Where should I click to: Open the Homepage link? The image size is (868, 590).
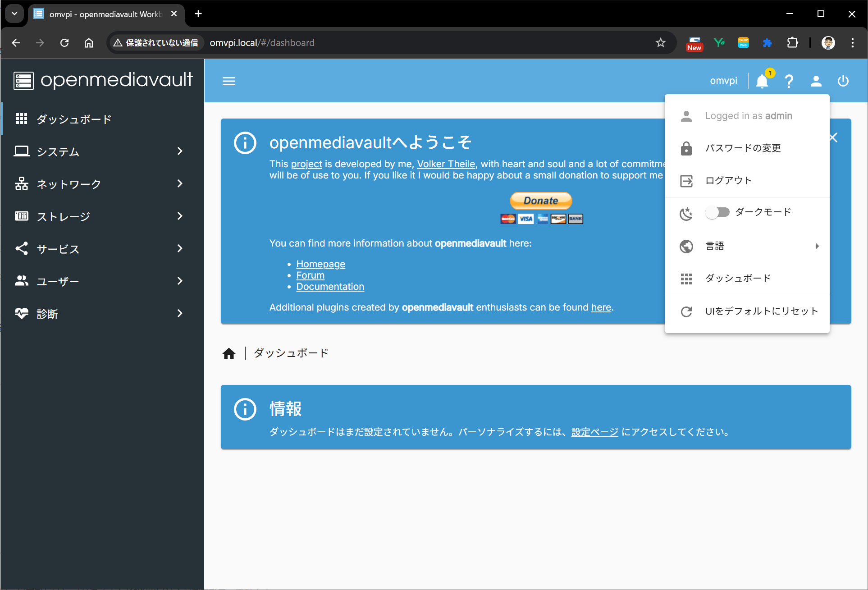point(321,264)
